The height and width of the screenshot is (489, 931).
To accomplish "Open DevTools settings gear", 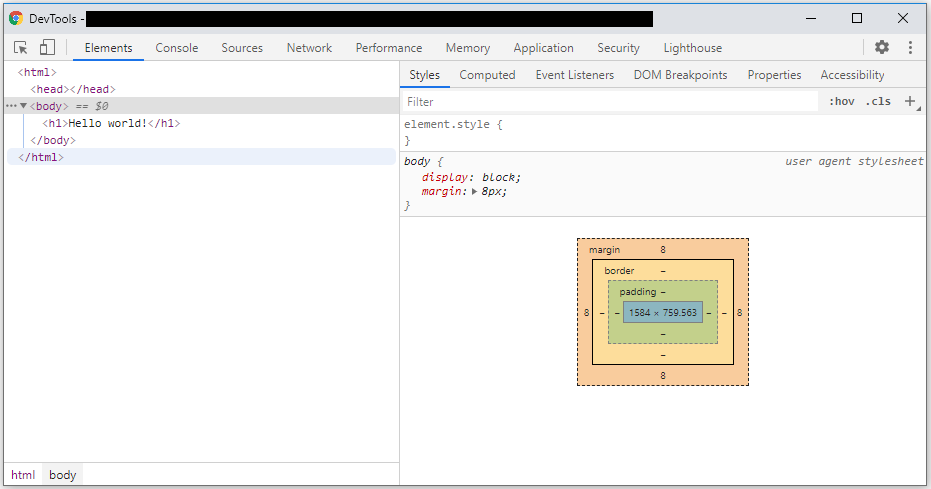I will (x=881, y=47).
